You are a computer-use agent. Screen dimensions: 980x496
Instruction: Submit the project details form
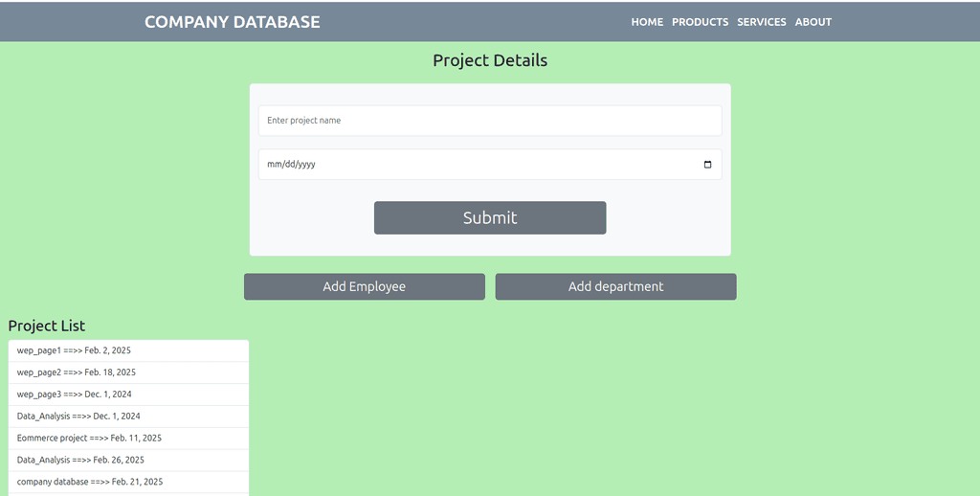click(x=490, y=217)
